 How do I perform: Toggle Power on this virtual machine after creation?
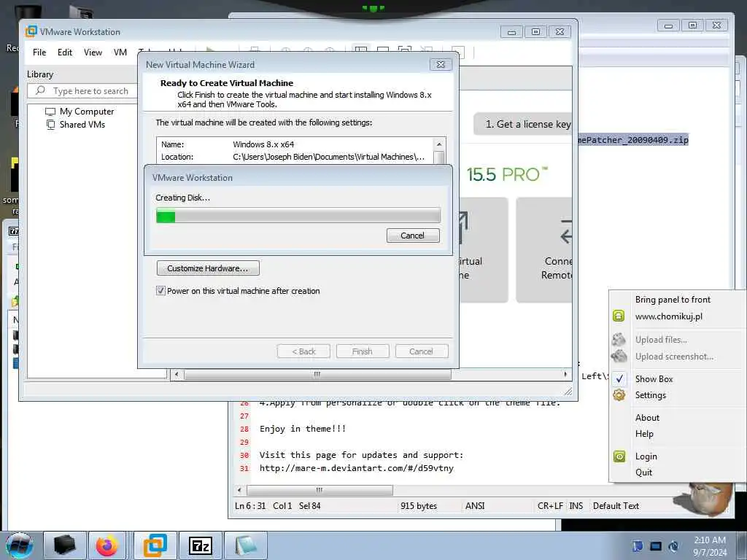160,290
